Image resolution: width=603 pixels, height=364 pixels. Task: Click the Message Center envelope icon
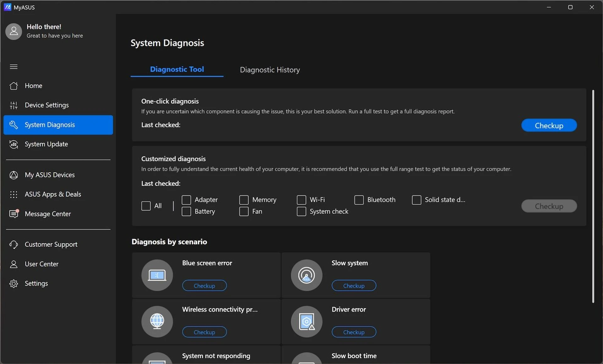pos(14,214)
